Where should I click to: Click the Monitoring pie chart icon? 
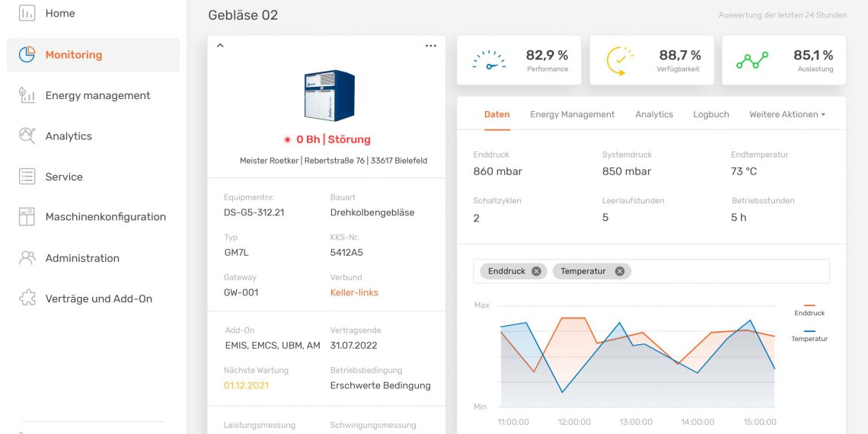27,55
